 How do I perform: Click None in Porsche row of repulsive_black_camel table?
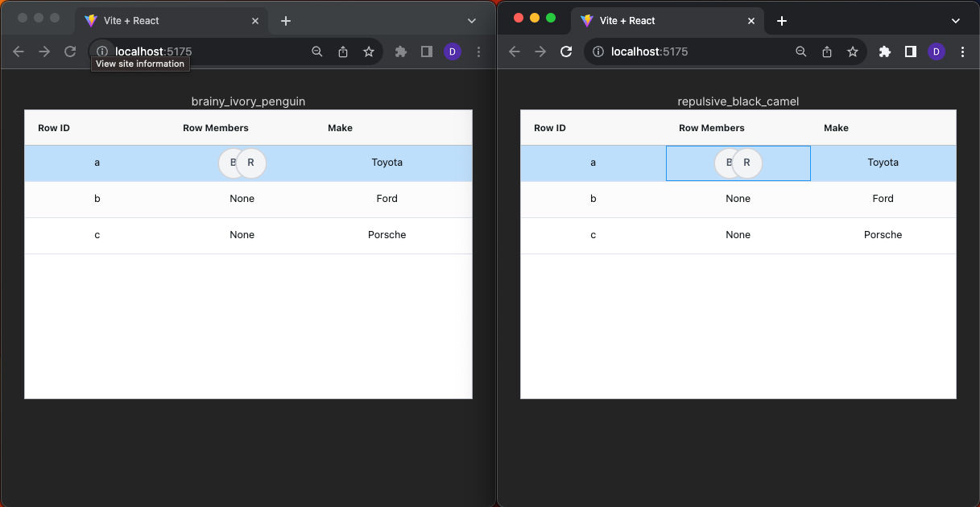[738, 235]
